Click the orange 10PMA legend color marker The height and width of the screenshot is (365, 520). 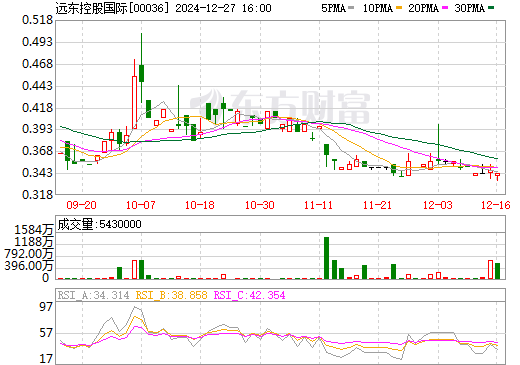(399, 7)
